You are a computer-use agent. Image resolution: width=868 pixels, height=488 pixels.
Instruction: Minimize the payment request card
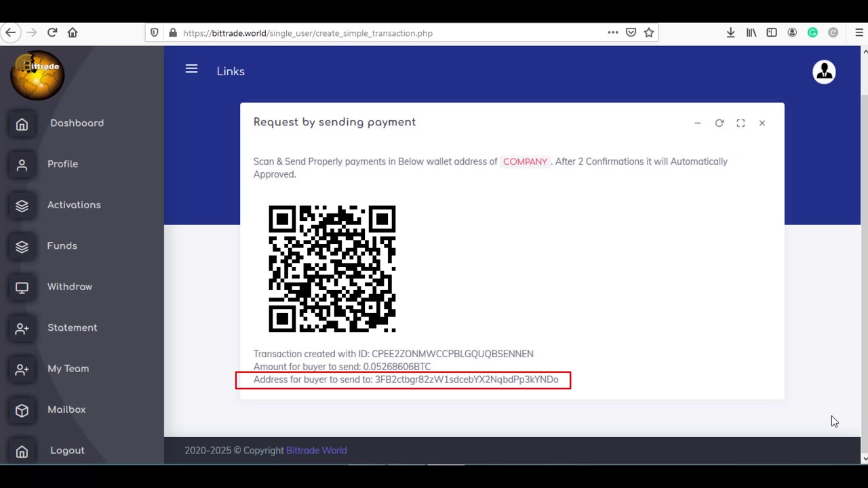point(697,123)
